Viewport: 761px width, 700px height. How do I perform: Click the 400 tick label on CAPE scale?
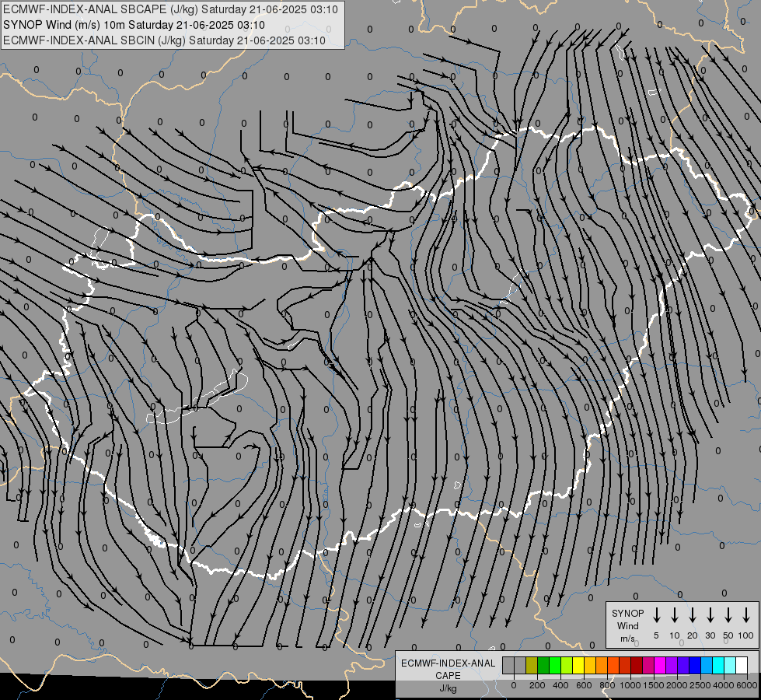coord(560,685)
